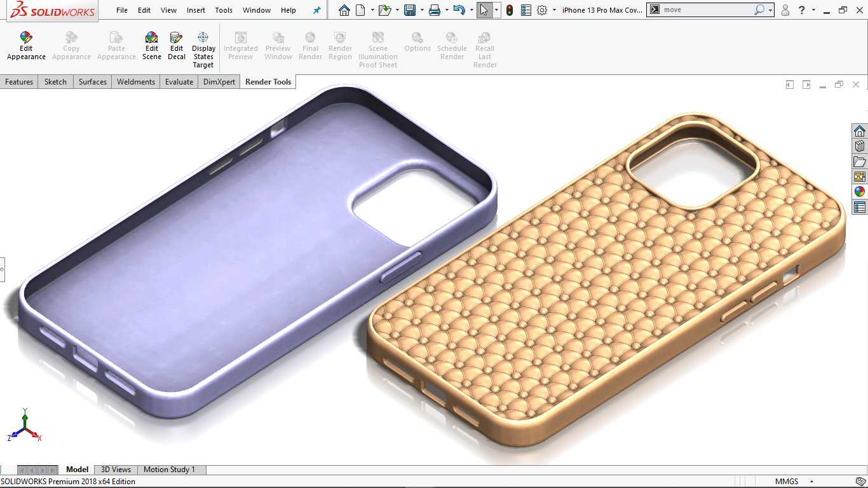Screen dimensions: 868x488
Task: Choose the Render Region tool
Action: pyautogui.click(x=340, y=46)
